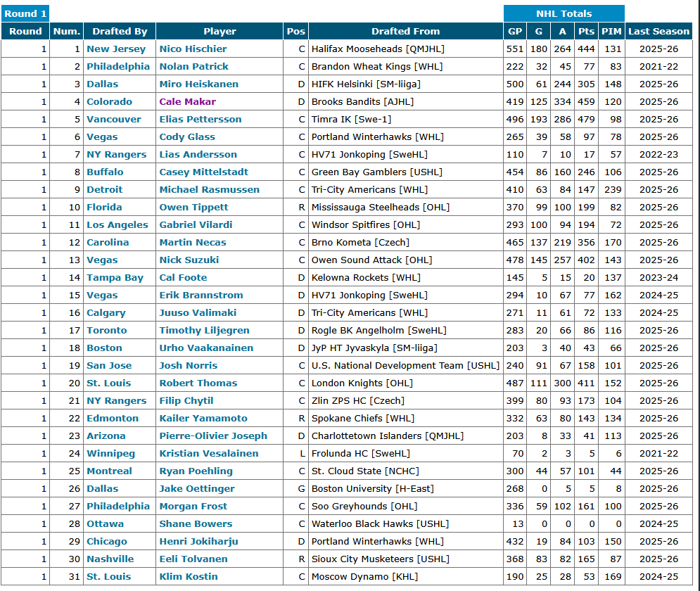
Task: Click Shane Bowers player link
Action: (196, 523)
